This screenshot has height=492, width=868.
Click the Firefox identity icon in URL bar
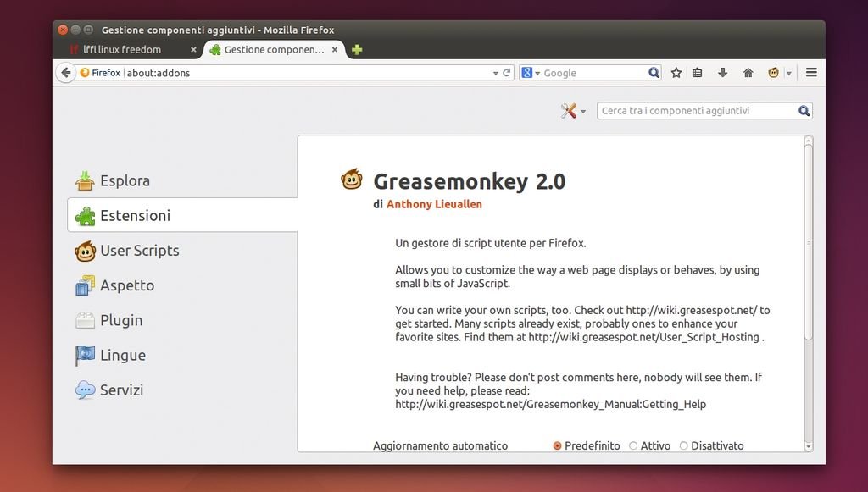click(x=84, y=73)
